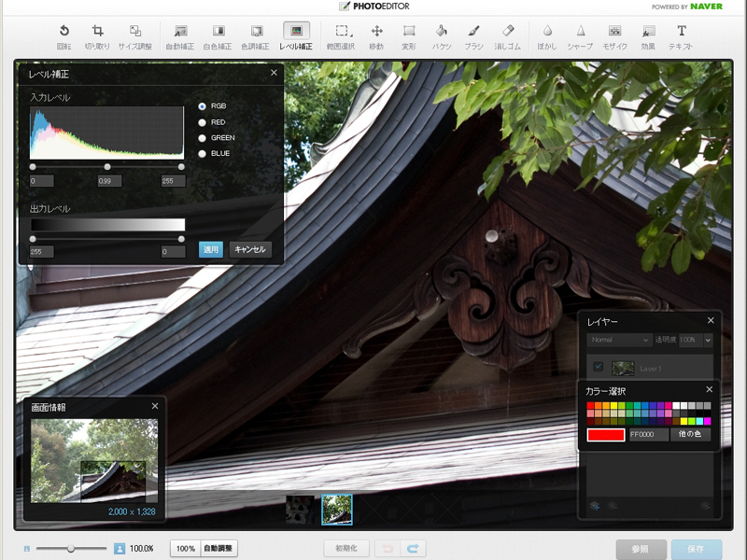Pick the magenta swatch in the palette's bottom row

click(x=708, y=421)
